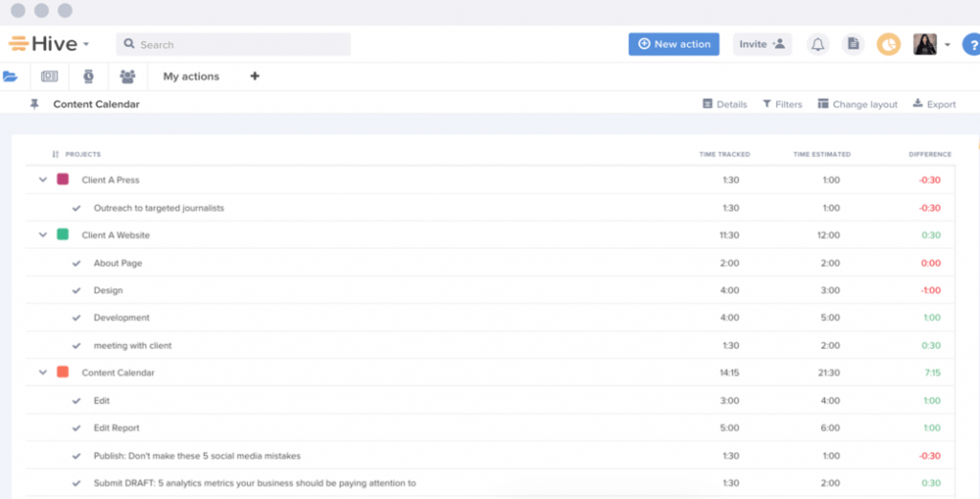This screenshot has height=499, width=980.
Task: Click the New action button
Action: 674,44
